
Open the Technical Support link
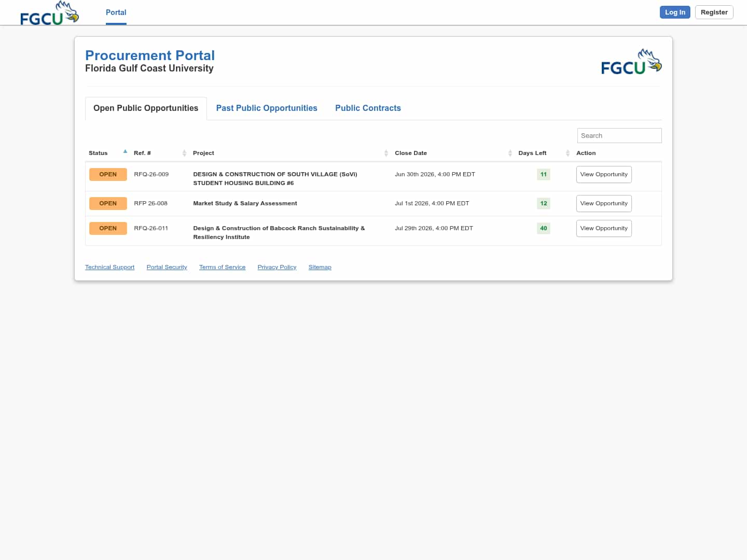(x=109, y=268)
